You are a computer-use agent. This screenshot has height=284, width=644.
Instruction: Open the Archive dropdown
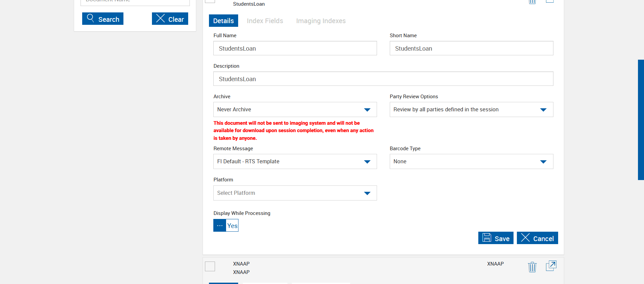(x=295, y=110)
